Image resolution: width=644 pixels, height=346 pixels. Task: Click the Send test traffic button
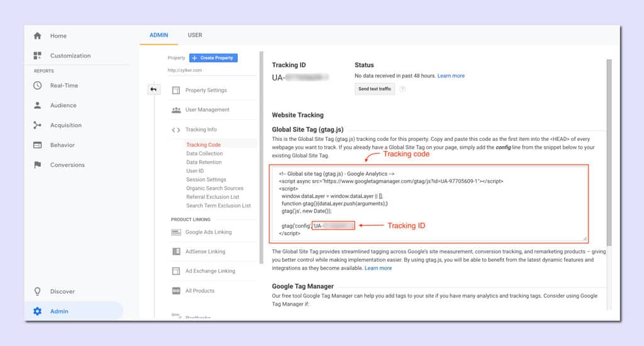(375, 89)
